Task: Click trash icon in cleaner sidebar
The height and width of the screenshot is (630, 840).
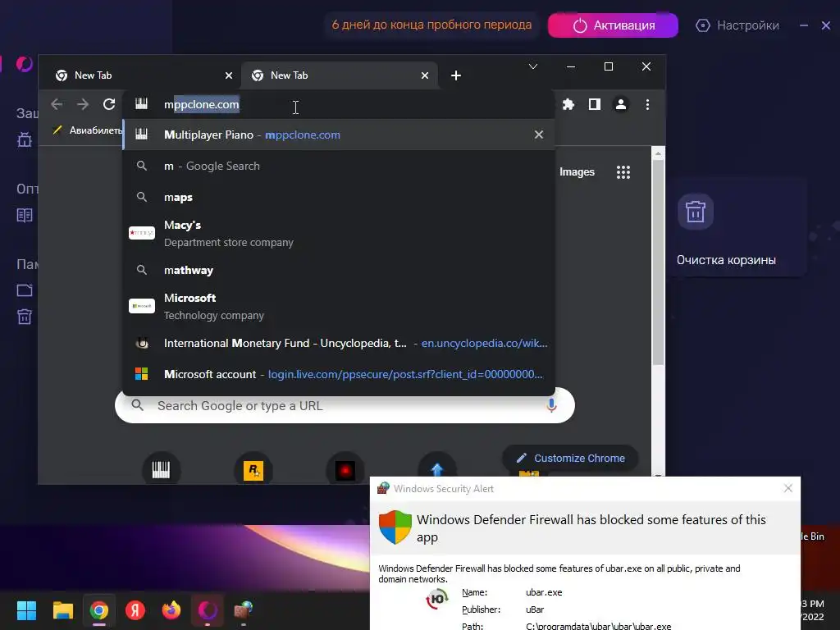Action: [x=25, y=317]
